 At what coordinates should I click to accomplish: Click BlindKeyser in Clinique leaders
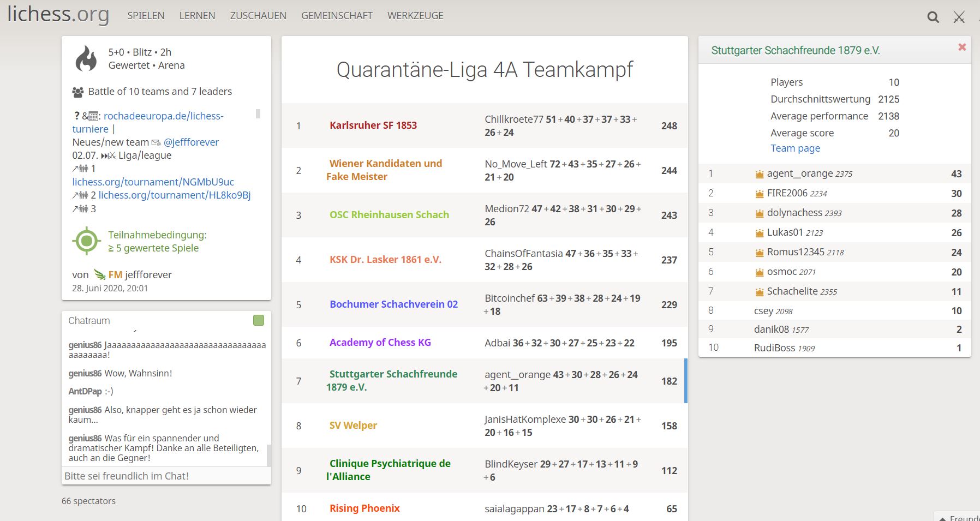(511, 464)
